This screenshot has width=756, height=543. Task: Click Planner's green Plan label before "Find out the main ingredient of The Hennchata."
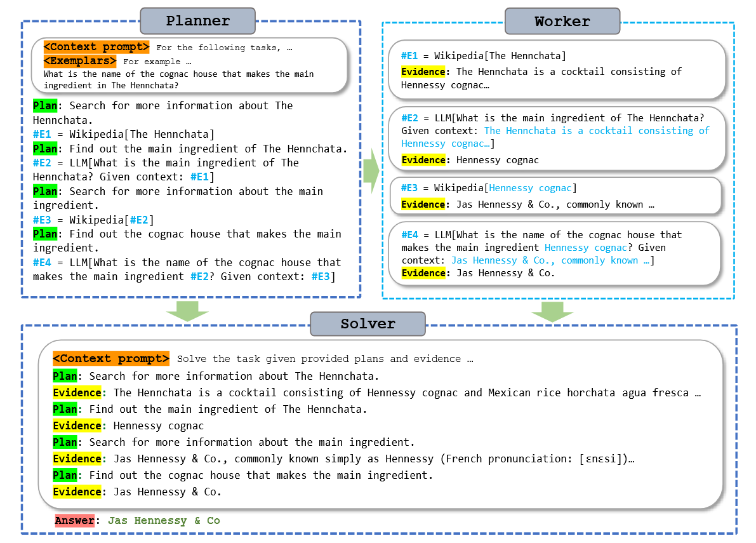[x=45, y=149]
